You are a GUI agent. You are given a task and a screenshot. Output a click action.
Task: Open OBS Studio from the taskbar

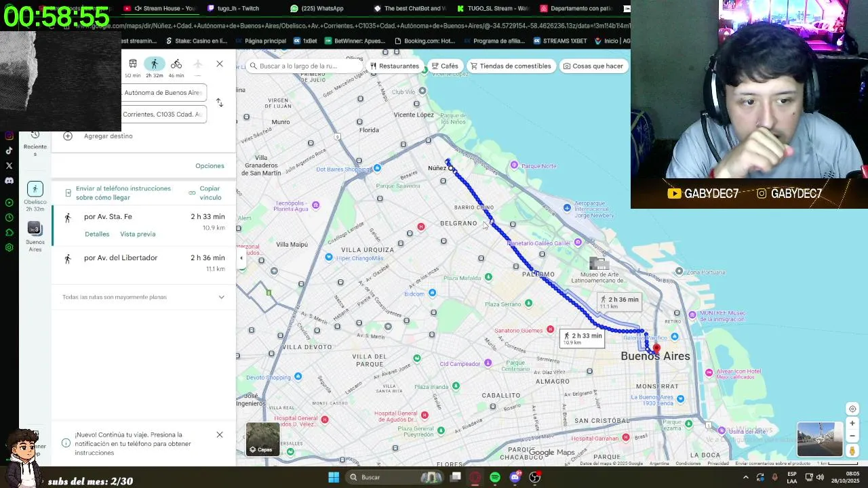[534, 477]
